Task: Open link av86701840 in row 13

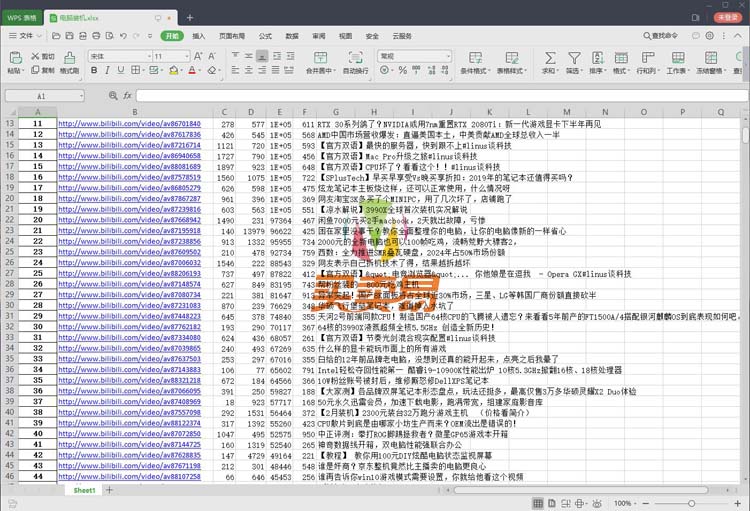Action: (129, 124)
